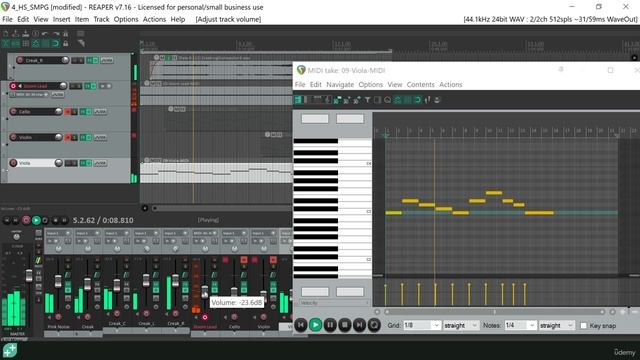The height and width of the screenshot is (360, 640).
Task: Click the Storm Lead volume fader in mixer
Action: click(x=204, y=292)
